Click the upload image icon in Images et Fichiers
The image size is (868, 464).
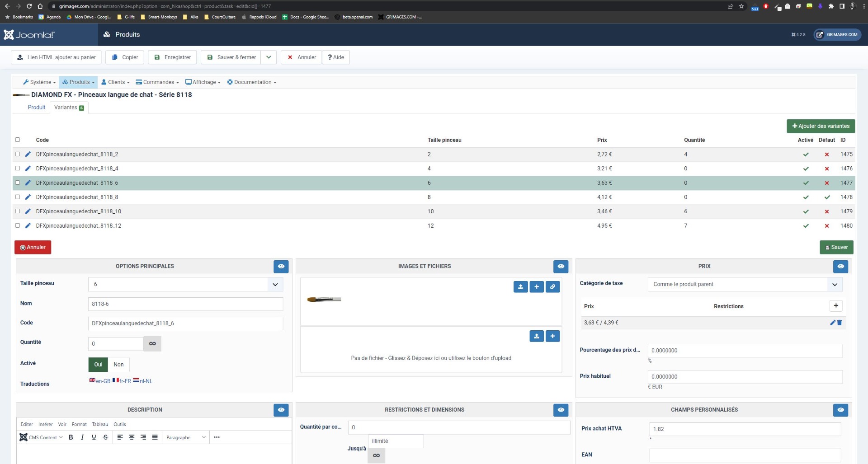click(520, 287)
